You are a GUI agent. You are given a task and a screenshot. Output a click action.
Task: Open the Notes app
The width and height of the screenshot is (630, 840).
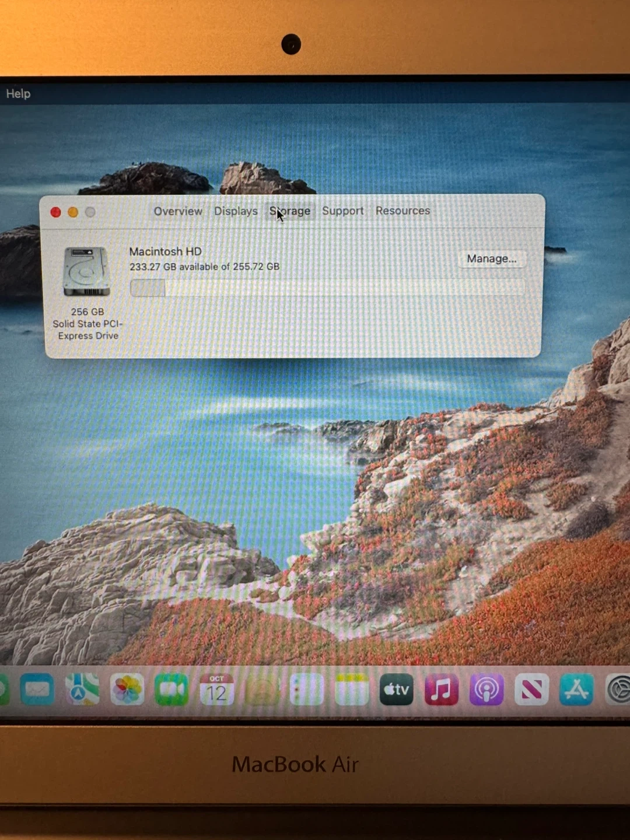pos(351,690)
